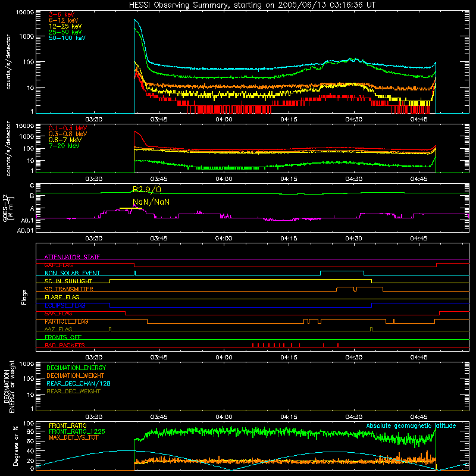Click 04:15 tick under the Flags panel
This screenshot has height=476, width=476.
click(x=289, y=358)
